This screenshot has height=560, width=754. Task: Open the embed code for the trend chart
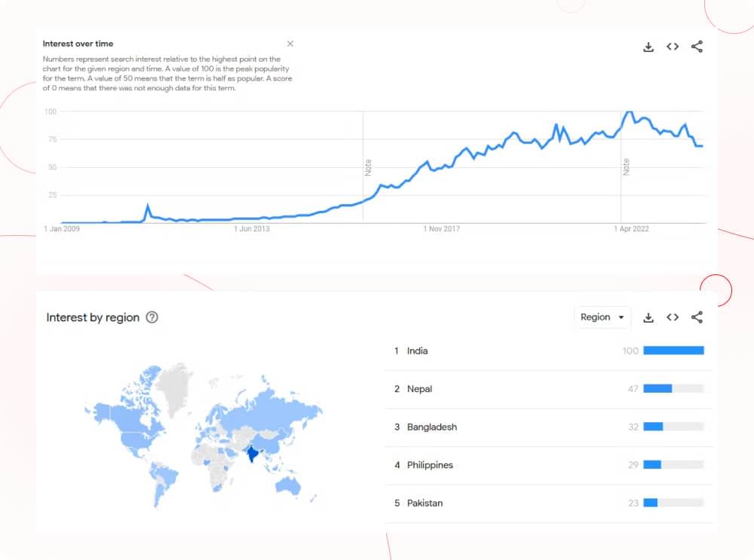pos(673,46)
